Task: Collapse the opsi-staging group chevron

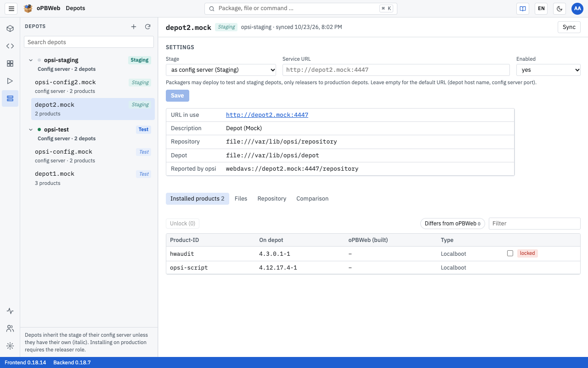Action: [x=31, y=60]
